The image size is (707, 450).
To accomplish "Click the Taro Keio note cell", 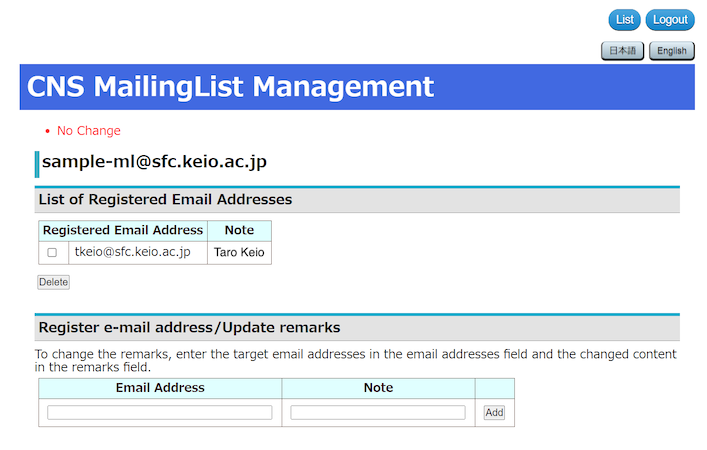I will pos(239,252).
